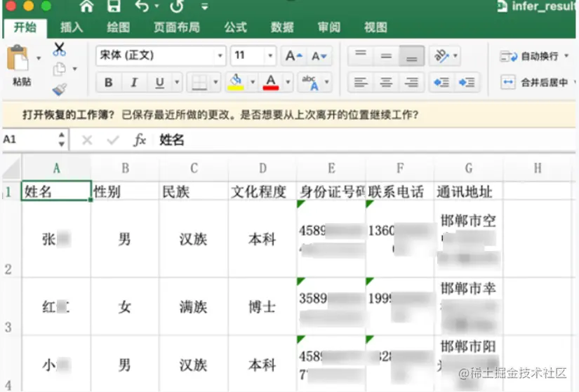Expand the paste options arrow
Image resolution: width=579 pixels, height=392 pixels.
click(x=39, y=58)
